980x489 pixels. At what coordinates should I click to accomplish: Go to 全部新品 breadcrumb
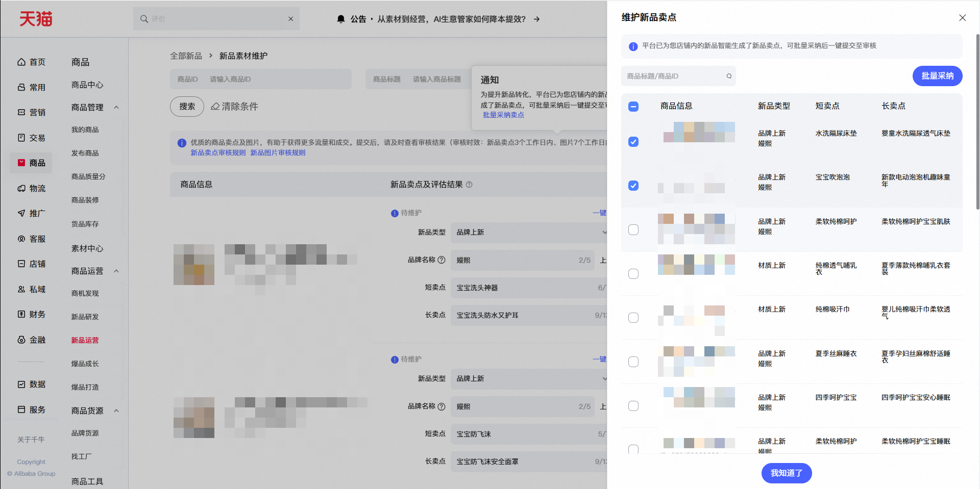click(186, 56)
